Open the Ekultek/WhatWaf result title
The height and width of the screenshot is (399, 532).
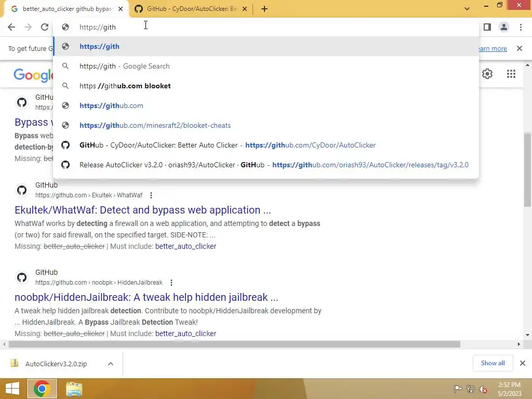[x=142, y=210]
